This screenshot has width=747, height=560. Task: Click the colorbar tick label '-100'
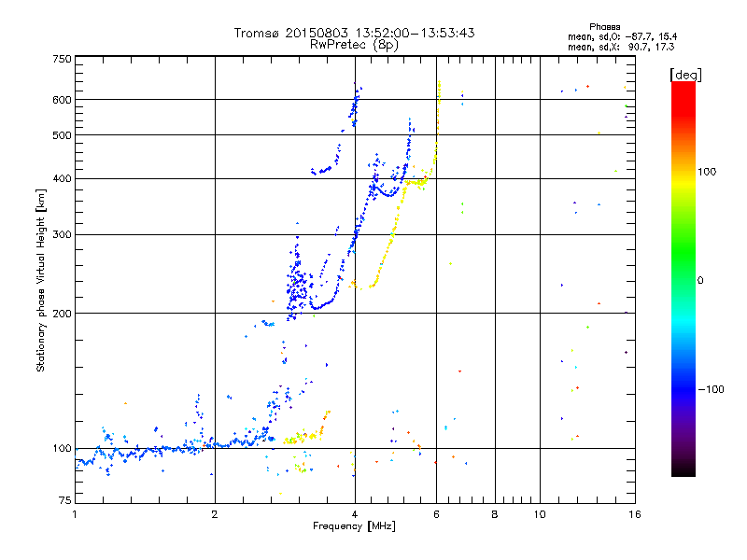[x=711, y=389]
